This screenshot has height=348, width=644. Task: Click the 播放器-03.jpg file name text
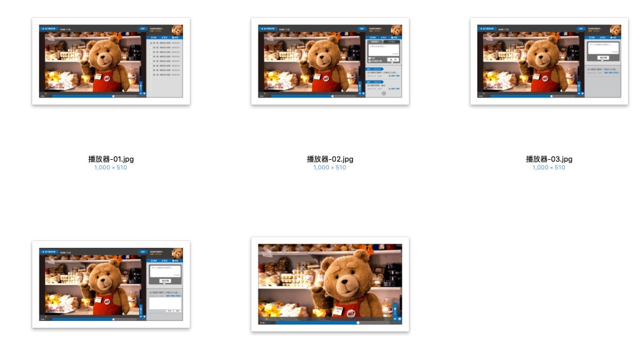click(548, 159)
